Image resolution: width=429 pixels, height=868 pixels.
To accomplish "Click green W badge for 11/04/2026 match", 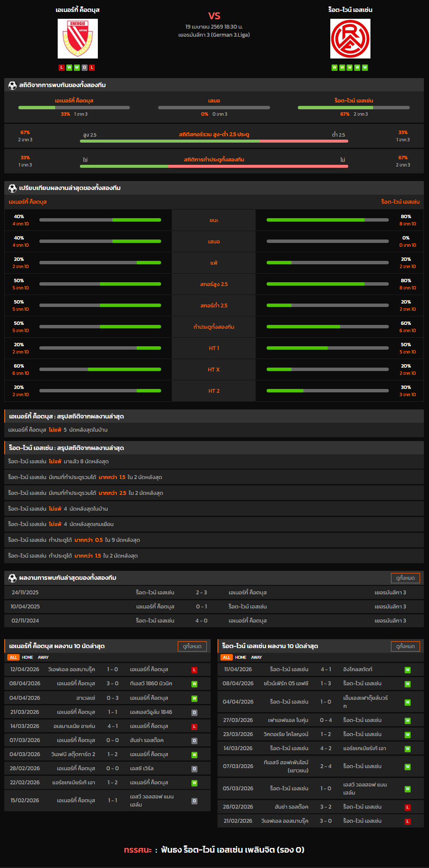I will [407, 670].
